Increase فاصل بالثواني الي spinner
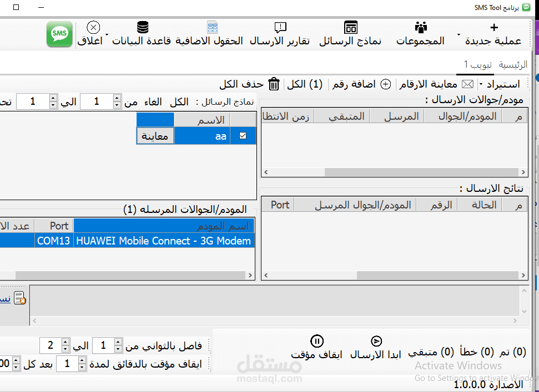Screen dimensions: 539x392 [x=66, y=342]
